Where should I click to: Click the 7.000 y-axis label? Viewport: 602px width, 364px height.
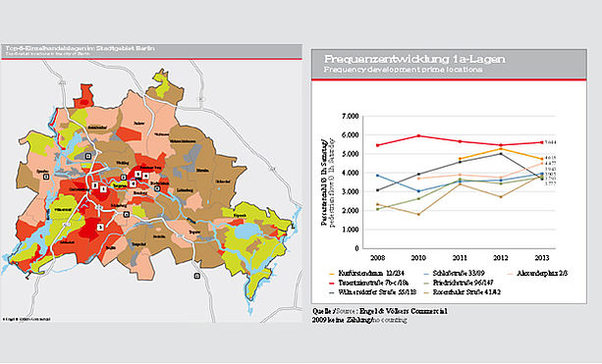(x=350, y=116)
